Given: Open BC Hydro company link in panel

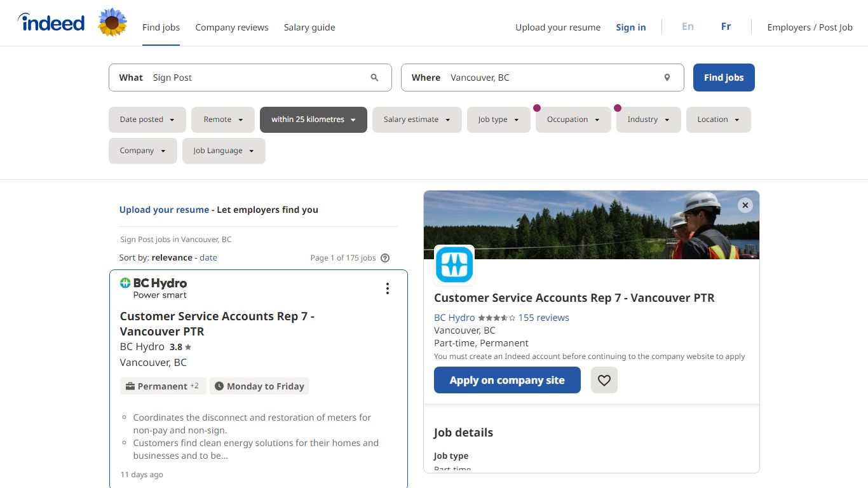Looking at the screenshot, I should pyautogui.click(x=454, y=318).
